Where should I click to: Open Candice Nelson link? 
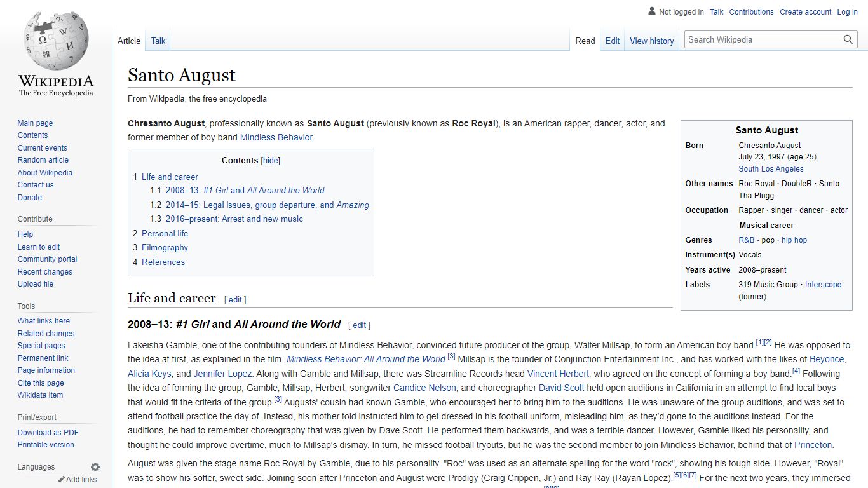click(x=424, y=388)
